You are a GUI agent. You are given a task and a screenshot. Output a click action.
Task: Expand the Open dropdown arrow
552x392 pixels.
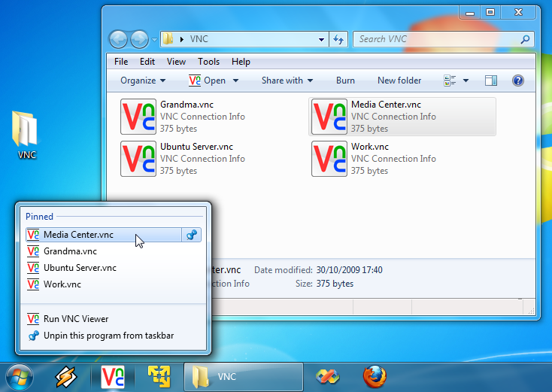tap(235, 81)
